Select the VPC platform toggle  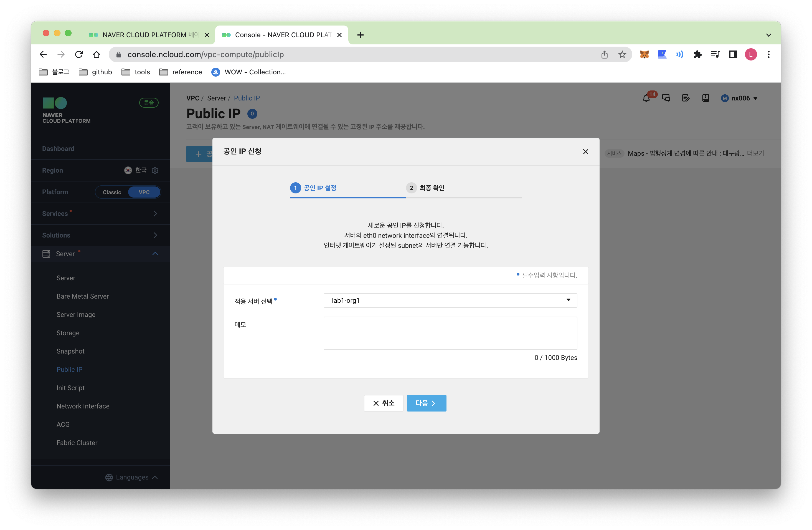pyautogui.click(x=144, y=192)
